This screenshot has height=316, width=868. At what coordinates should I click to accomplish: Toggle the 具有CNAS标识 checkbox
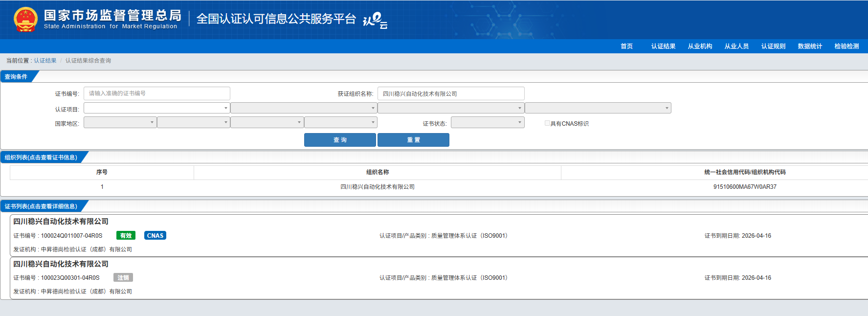(548, 123)
